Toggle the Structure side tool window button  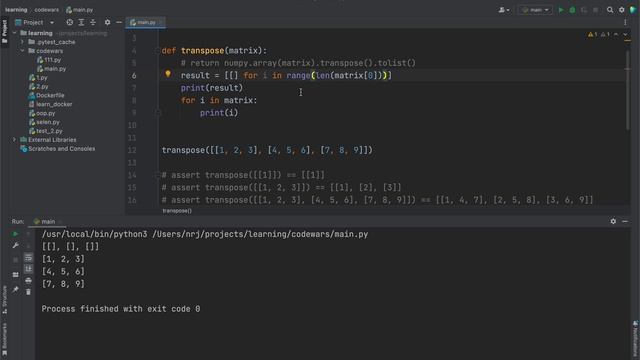4,300
